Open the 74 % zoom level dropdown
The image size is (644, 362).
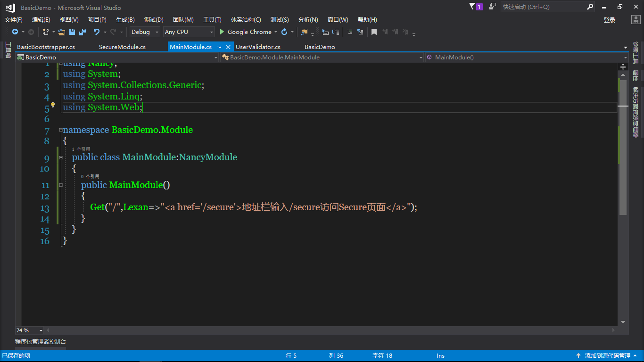point(41,330)
